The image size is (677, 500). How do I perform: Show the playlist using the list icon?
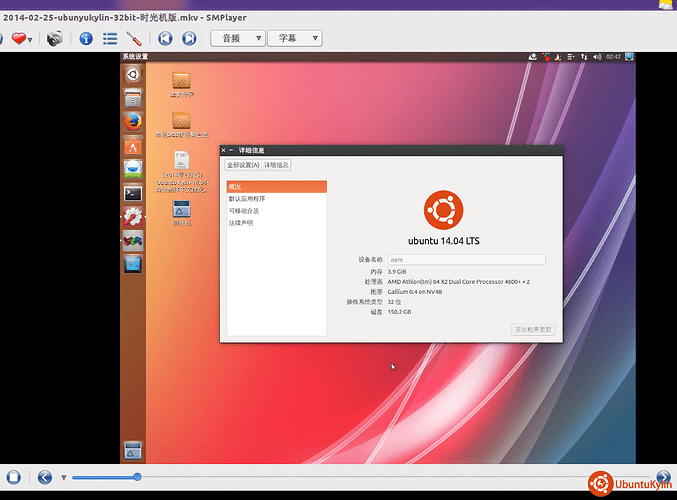110,38
